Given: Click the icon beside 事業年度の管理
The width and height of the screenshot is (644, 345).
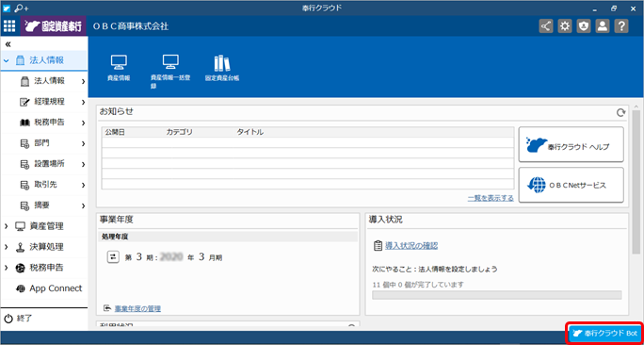Looking at the screenshot, I should [x=107, y=308].
